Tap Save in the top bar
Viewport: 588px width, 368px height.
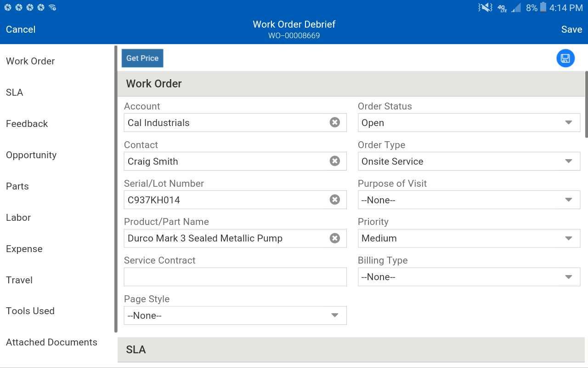[571, 29]
